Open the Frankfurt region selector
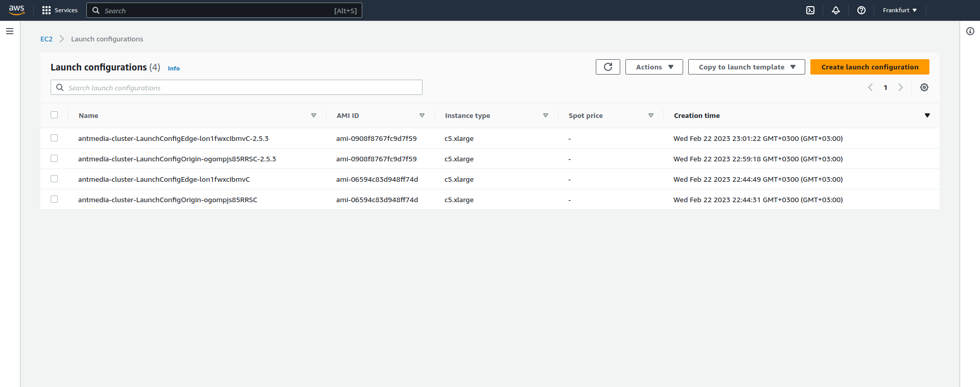This screenshot has height=387, width=980. tap(900, 10)
